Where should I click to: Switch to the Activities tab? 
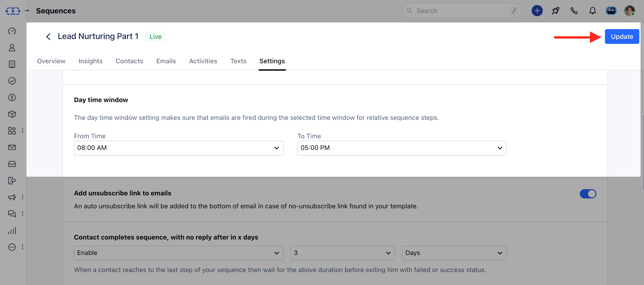[x=203, y=61]
